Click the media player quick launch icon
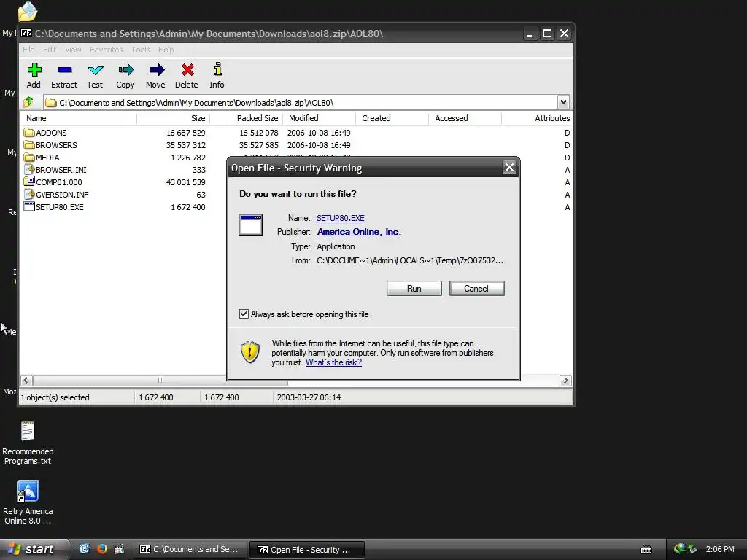Image resolution: width=747 pixels, height=560 pixels. (119, 549)
